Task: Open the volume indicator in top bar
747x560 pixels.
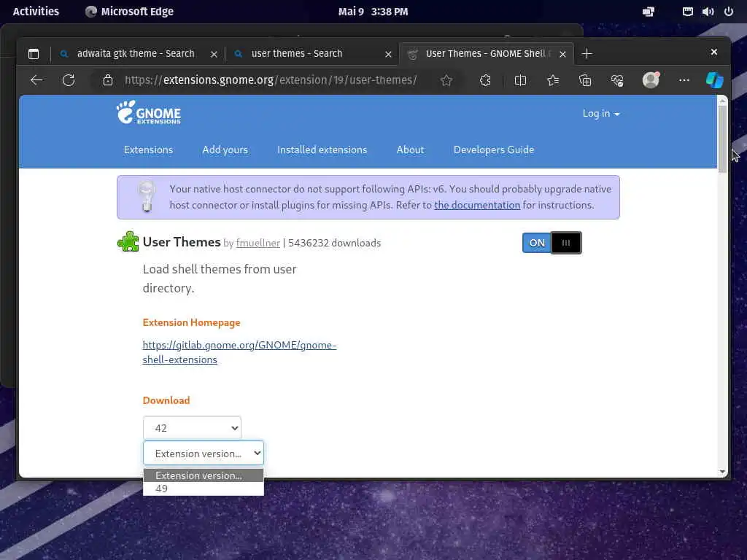Action: point(708,12)
